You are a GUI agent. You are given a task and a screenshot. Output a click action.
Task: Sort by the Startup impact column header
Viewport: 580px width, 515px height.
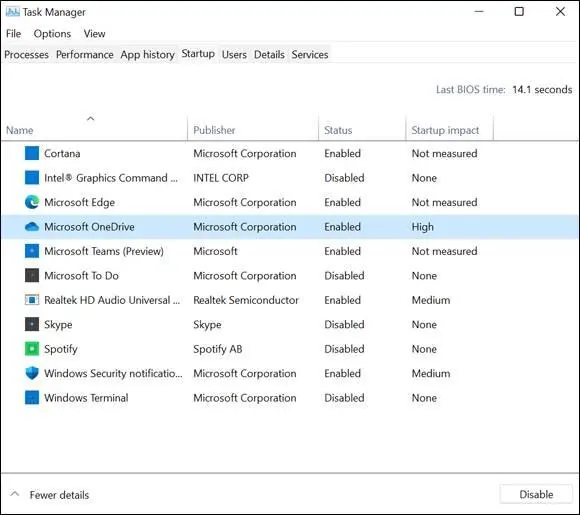pyautogui.click(x=445, y=130)
